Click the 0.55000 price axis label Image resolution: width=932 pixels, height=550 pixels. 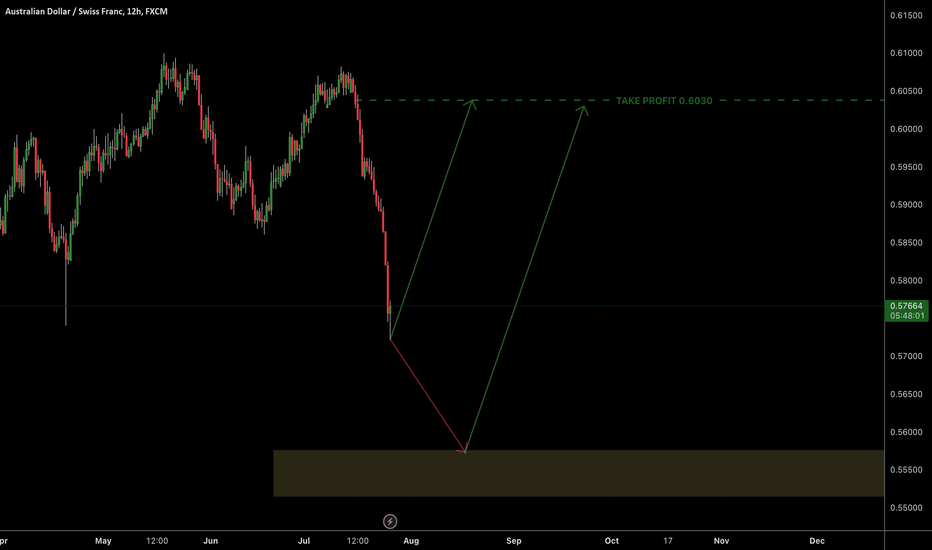click(906, 508)
